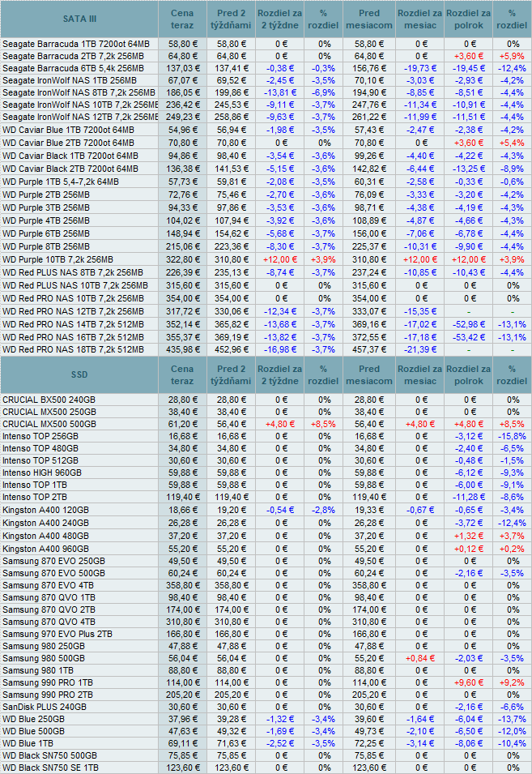Click WD Red PLUS NAS 8TB 7,2k 256MB
The width and height of the screenshot is (532, 774).
pos(73,272)
